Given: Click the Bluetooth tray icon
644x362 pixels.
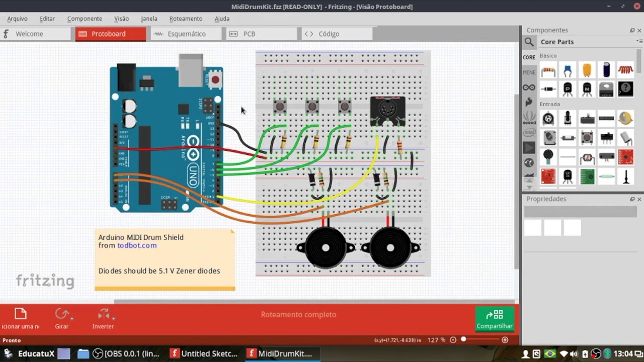Looking at the screenshot, I should (x=607, y=354).
